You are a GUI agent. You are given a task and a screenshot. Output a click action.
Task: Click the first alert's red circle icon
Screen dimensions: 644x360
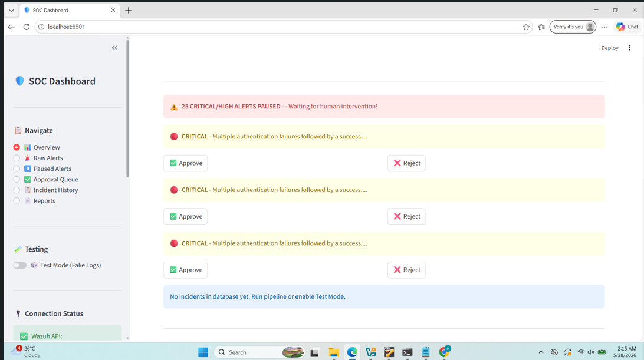(x=174, y=137)
